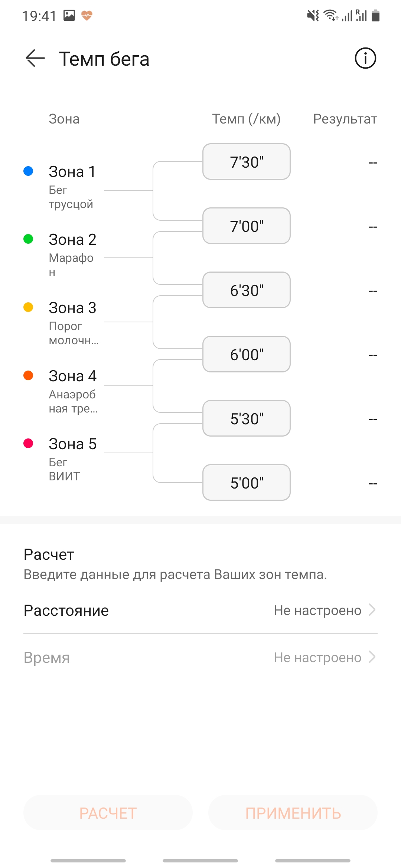Tap the muted sound icon in status bar
Screen dimensions: 401x868
313,16
